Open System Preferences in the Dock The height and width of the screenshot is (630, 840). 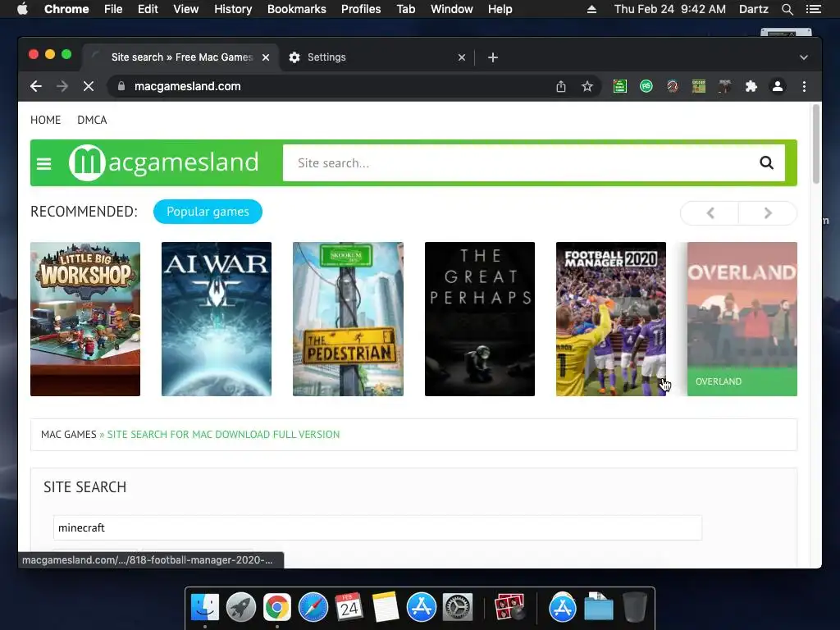457,608
